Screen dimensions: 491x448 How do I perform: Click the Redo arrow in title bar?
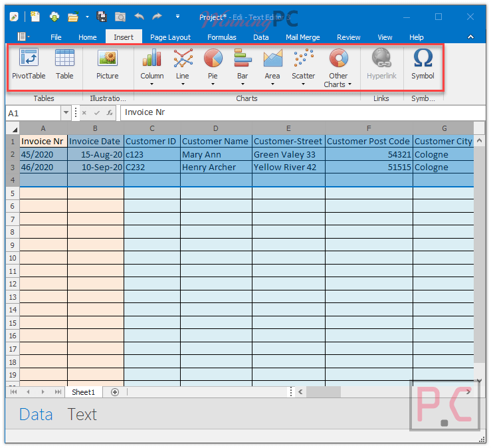[x=157, y=17]
